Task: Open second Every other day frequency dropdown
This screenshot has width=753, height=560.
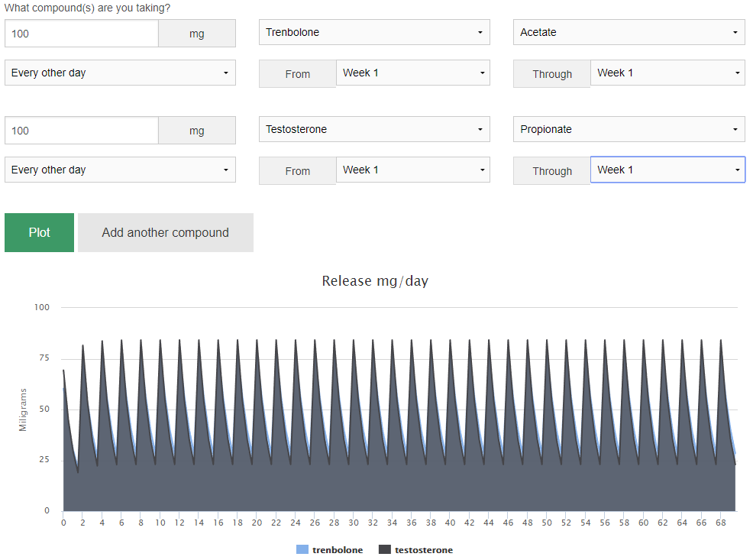Action: pyautogui.click(x=120, y=170)
